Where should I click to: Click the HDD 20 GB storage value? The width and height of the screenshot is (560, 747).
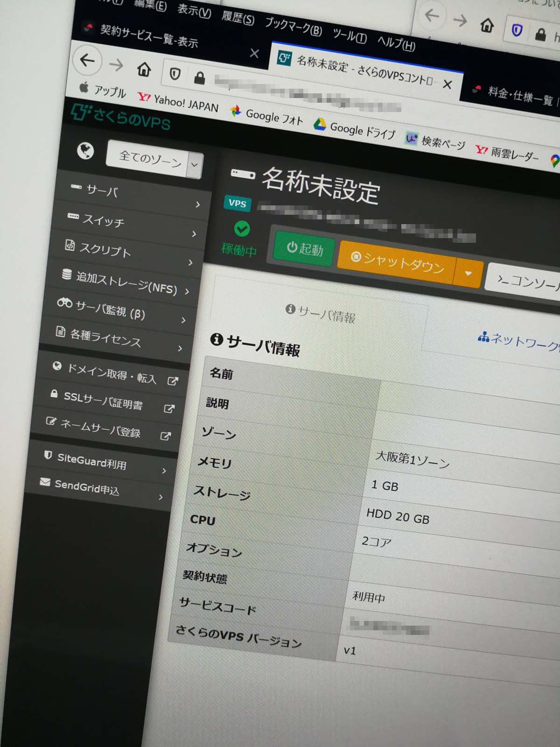click(398, 516)
